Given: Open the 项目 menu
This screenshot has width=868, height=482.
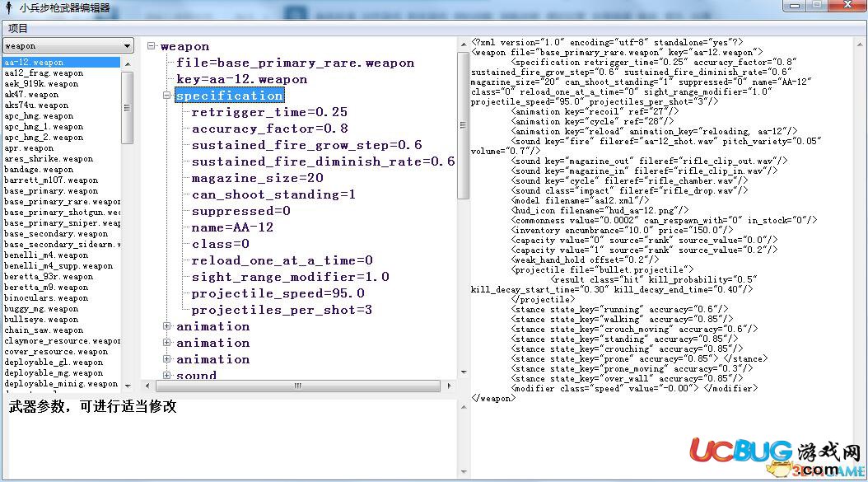Looking at the screenshot, I should coord(18,28).
